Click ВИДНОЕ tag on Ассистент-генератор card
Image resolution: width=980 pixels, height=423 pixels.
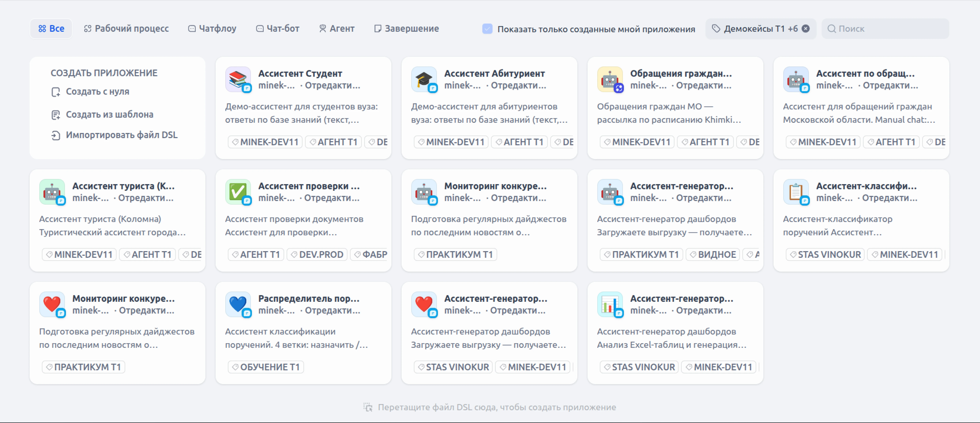point(713,254)
